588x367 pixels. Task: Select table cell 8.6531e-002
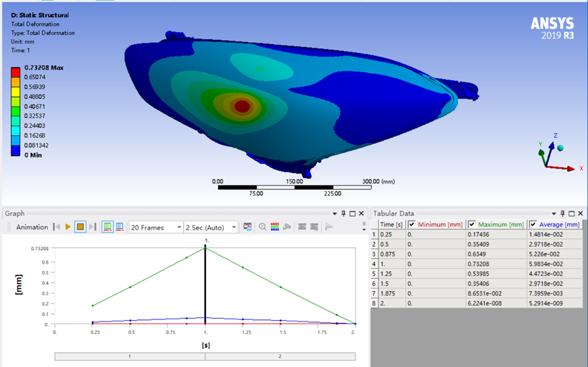(x=496, y=294)
